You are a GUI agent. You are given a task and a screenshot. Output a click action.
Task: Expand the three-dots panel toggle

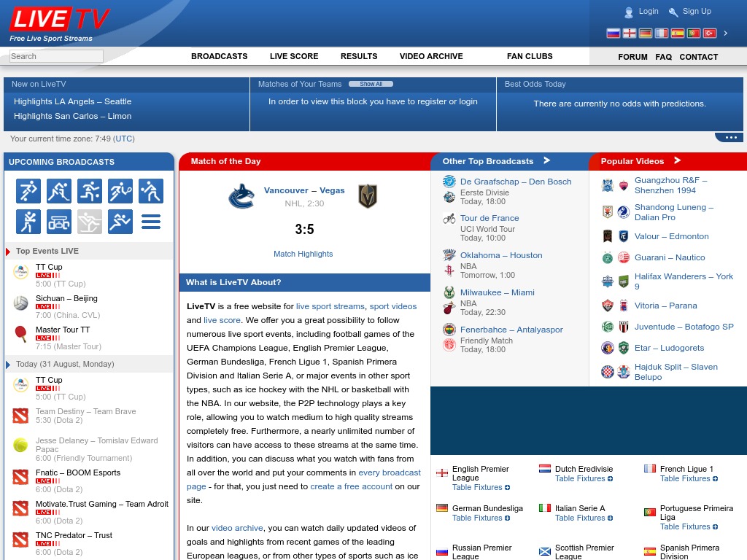point(731,137)
